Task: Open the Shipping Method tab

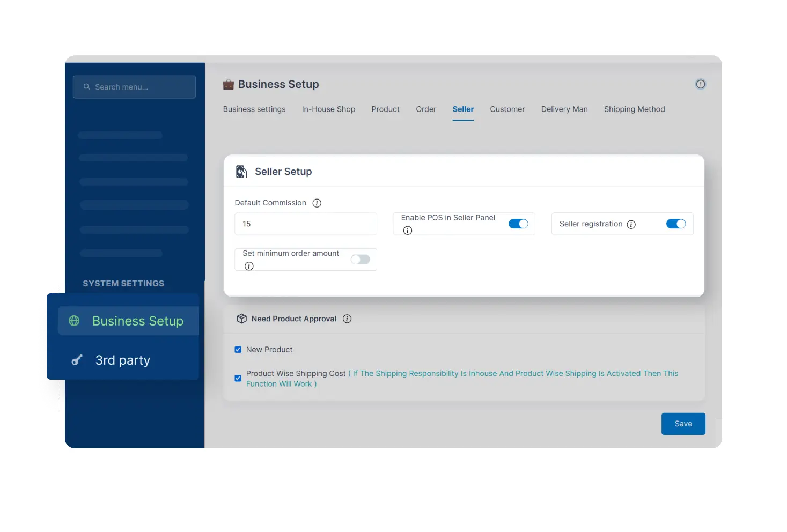Action: 634,109
